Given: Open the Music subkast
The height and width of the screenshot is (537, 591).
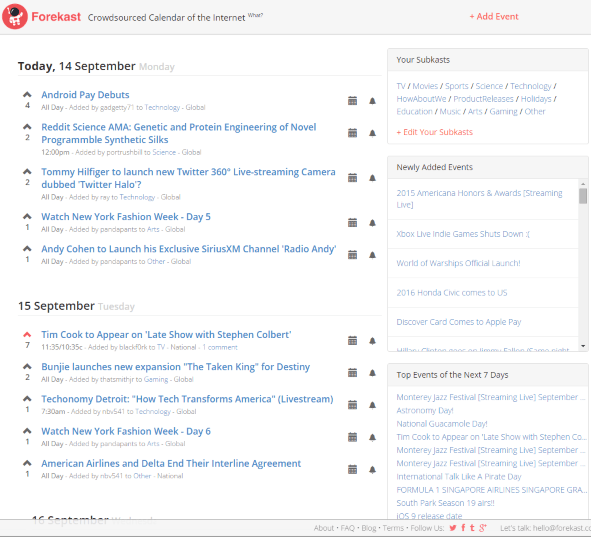Looking at the screenshot, I should (450, 112).
